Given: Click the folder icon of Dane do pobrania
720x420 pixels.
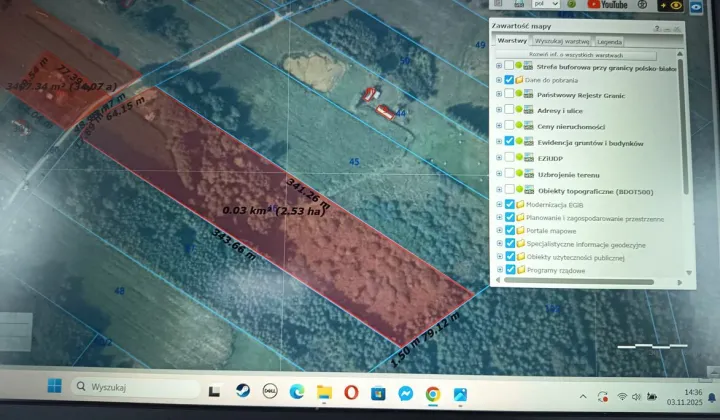Looking at the screenshot, I should 519,79.
